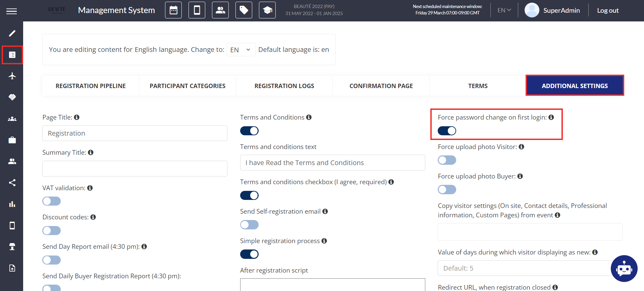Open the briefcase icon in the sidebar
The width and height of the screenshot is (644, 291).
12,140
